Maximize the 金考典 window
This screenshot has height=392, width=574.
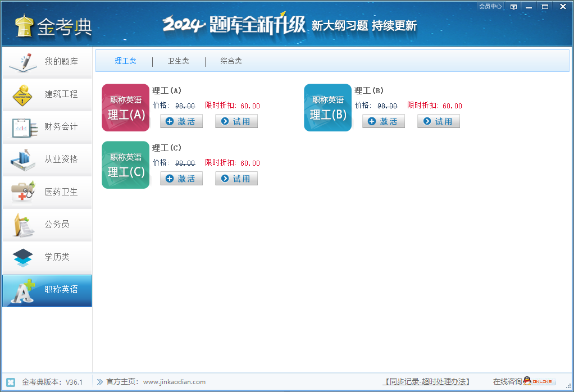pyautogui.click(x=545, y=7)
